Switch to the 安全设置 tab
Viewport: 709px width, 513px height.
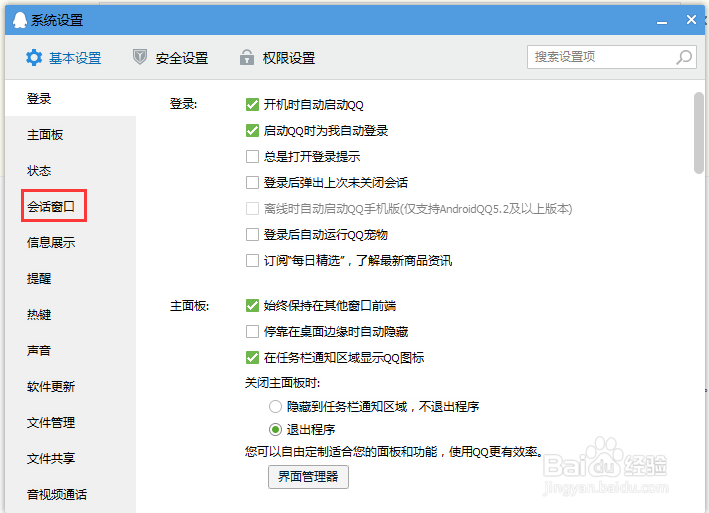[x=170, y=58]
